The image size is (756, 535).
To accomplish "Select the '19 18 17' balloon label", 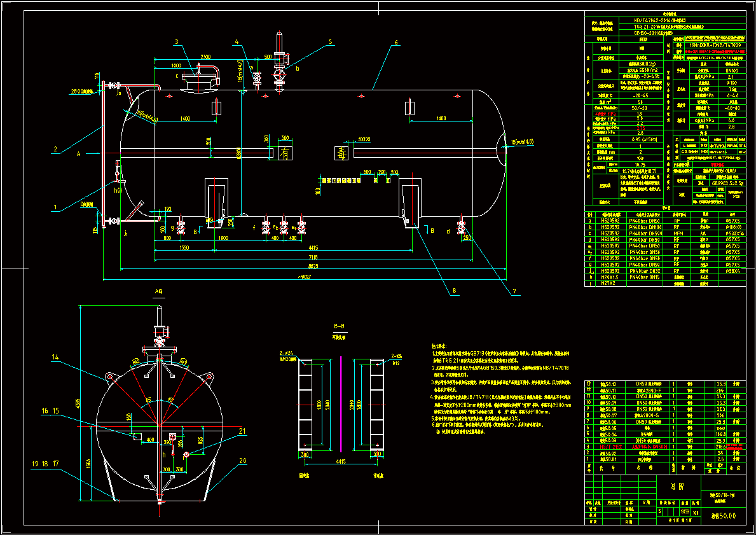I will click(45, 464).
